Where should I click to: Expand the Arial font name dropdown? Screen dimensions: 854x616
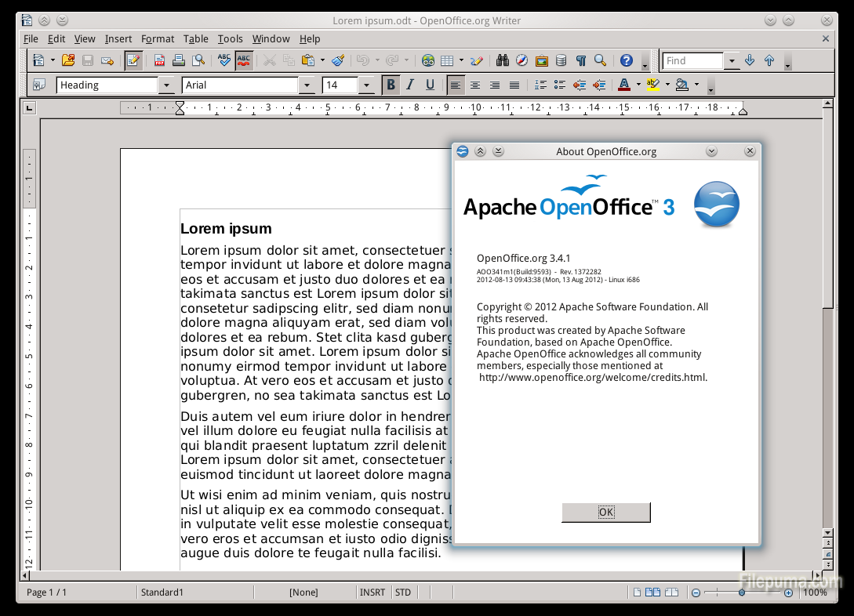[307, 85]
